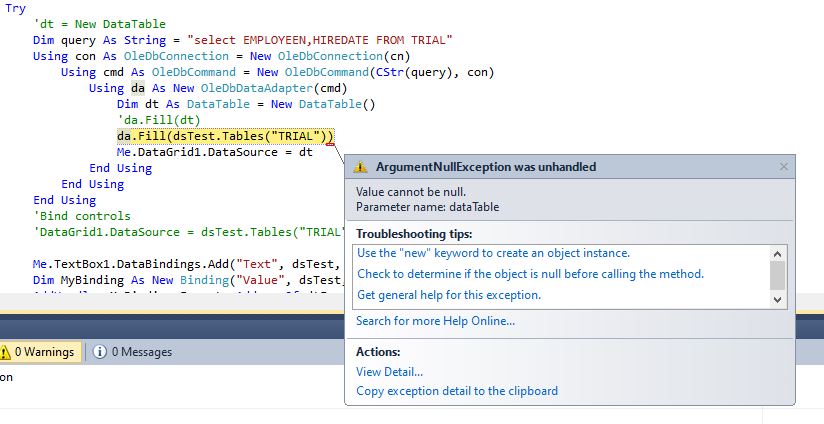Click the commented line 'dt = New DataTable
Screen dimensions: 824x424
(99, 24)
